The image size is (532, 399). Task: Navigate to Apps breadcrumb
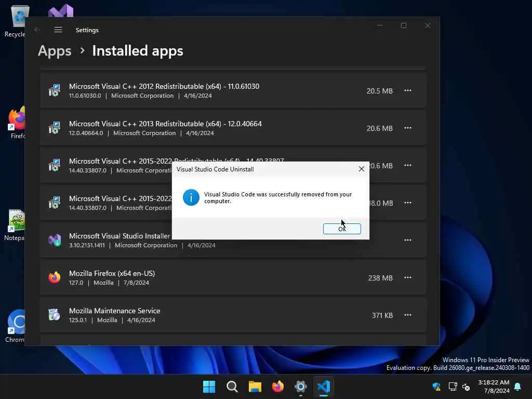[x=55, y=51]
